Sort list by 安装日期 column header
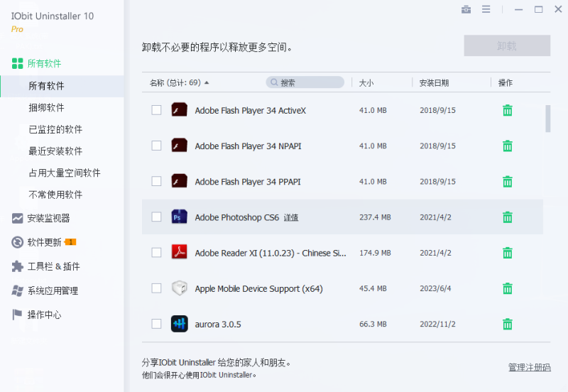 coord(434,83)
